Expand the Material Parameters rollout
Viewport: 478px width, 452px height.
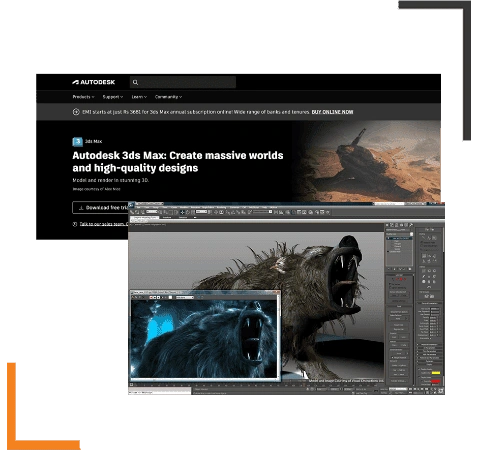click(x=429, y=345)
